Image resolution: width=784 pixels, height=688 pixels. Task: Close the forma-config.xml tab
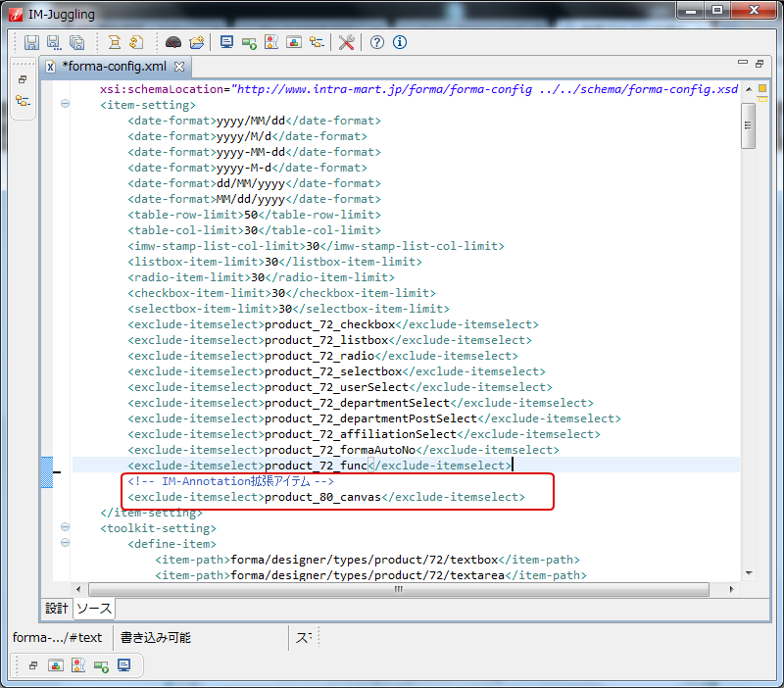[x=179, y=67]
